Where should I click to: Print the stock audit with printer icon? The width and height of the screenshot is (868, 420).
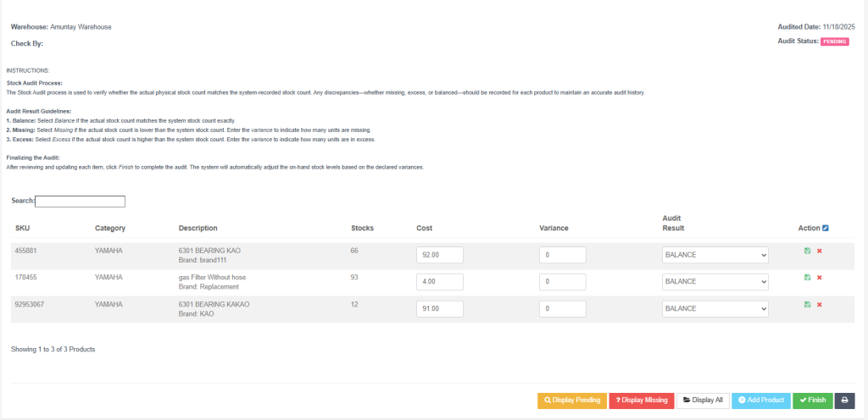[x=844, y=401]
